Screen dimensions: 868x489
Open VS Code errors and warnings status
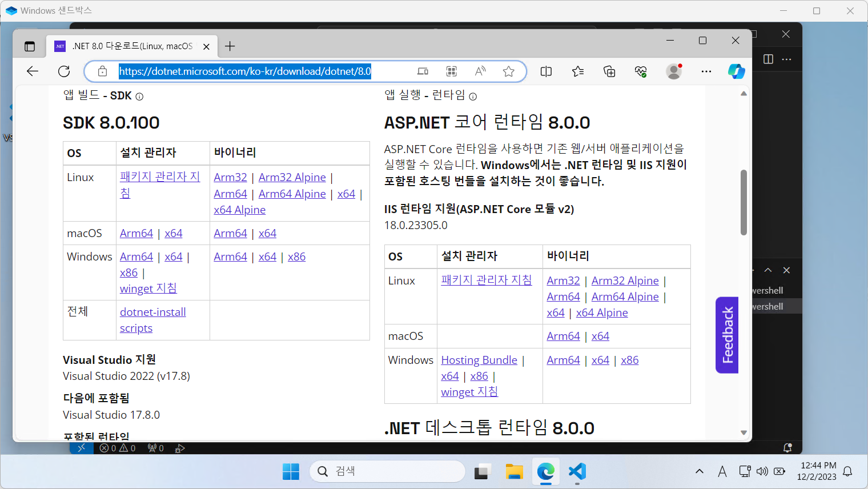click(x=118, y=448)
